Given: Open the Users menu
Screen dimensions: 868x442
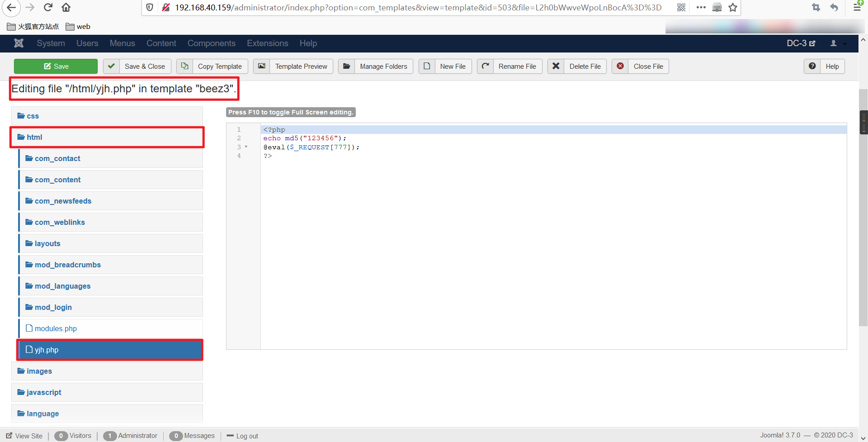Looking at the screenshot, I should click(87, 43).
